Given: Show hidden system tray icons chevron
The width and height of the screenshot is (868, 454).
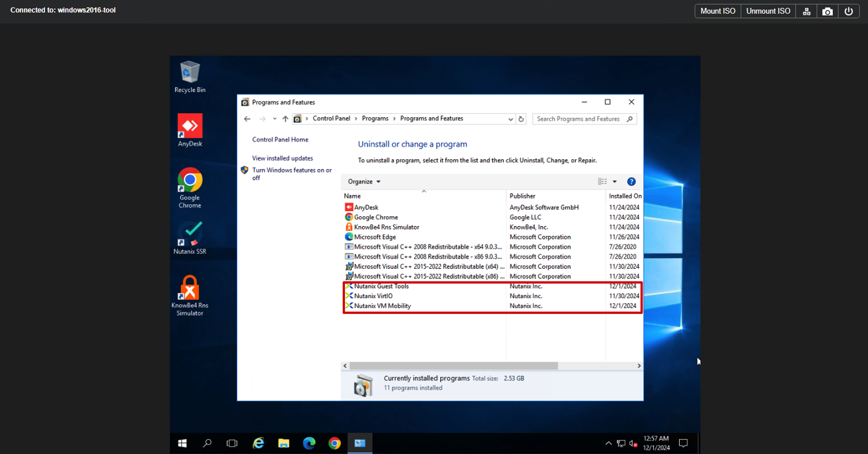Looking at the screenshot, I should point(608,443).
